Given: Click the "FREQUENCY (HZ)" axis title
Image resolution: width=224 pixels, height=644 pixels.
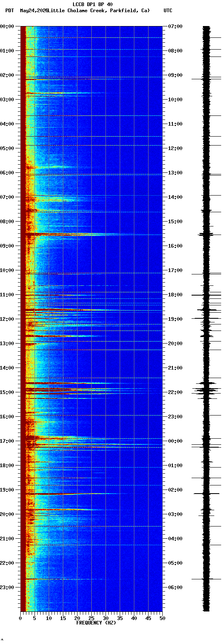Looking at the screenshot, I should point(96,623).
